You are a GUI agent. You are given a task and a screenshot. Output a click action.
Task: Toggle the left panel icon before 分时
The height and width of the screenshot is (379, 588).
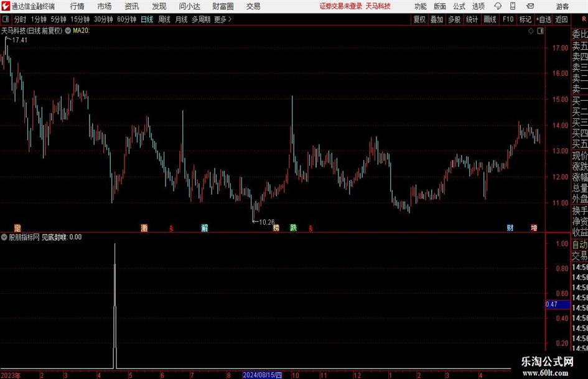[6, 19]
